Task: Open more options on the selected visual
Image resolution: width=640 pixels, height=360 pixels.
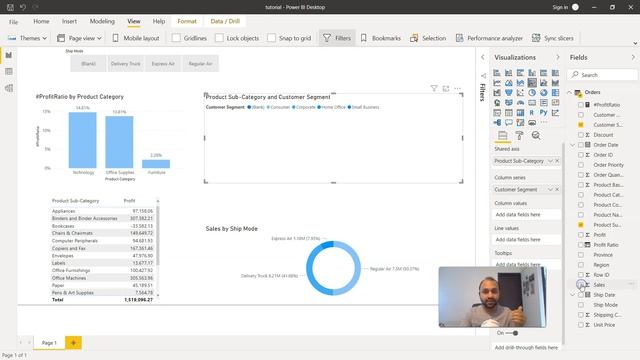Action: click(x=458, y=88)
